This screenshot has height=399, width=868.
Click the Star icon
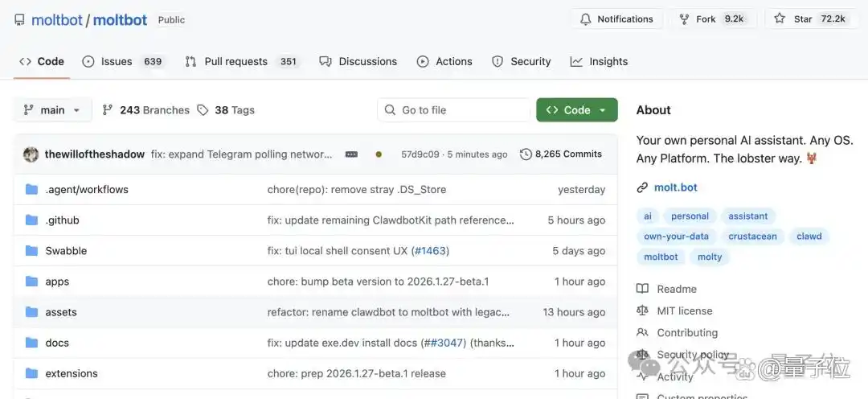780,19
